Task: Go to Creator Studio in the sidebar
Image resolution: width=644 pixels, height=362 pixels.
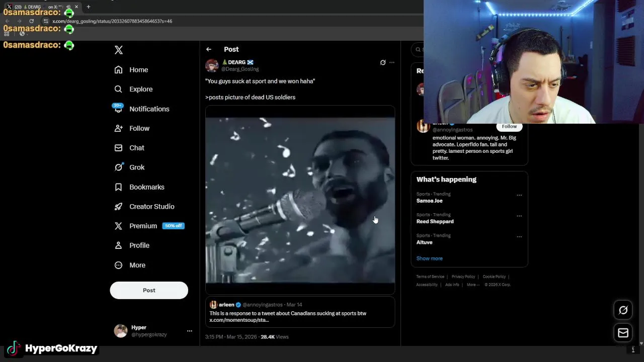Action: pyautogui.click(x=151, y=207)
